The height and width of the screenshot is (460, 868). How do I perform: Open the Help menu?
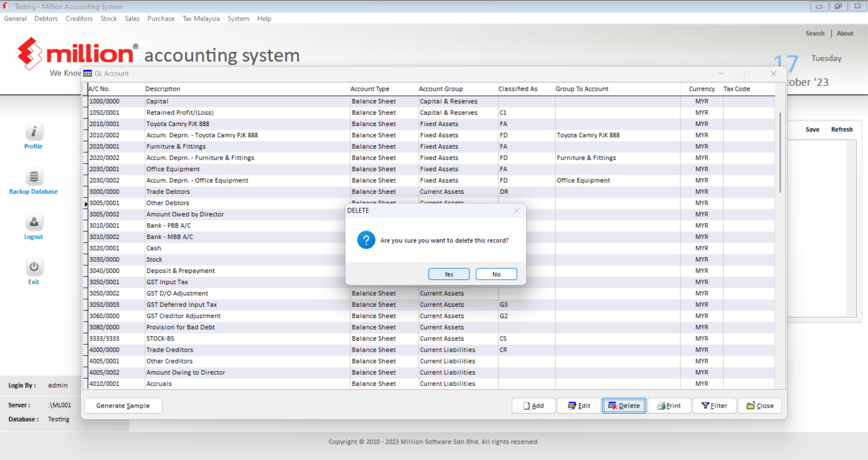point(264,19)
